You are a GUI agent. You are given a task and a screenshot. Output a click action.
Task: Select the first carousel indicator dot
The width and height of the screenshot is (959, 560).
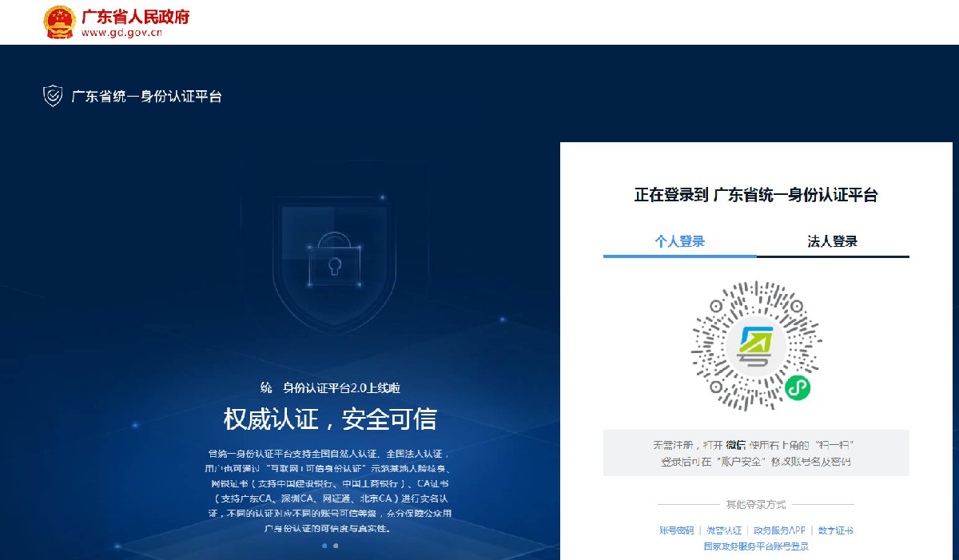pos(324,546)
